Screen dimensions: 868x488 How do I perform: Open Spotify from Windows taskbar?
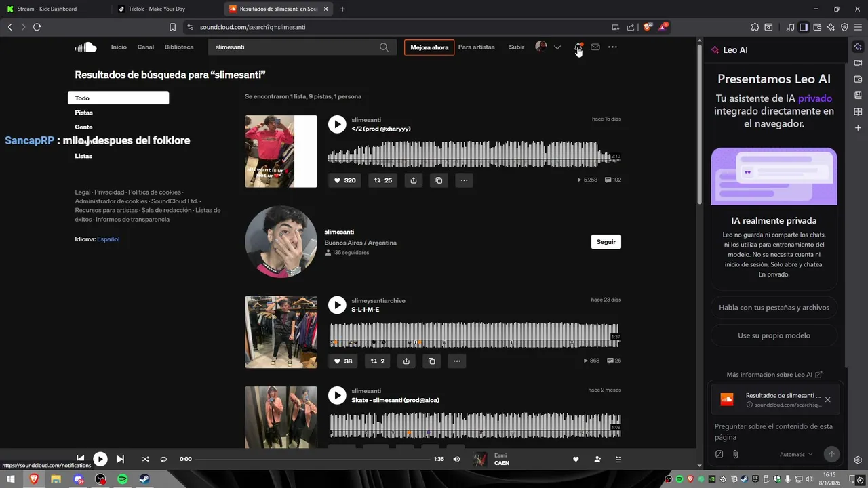[123, 479]
